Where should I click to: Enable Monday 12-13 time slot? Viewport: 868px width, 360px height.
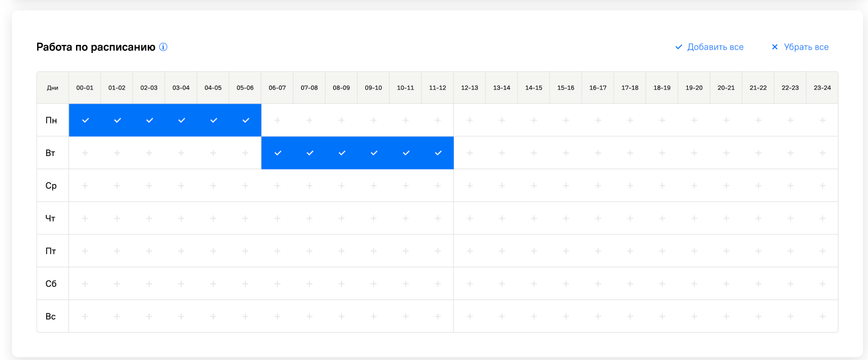pos(469,121)
